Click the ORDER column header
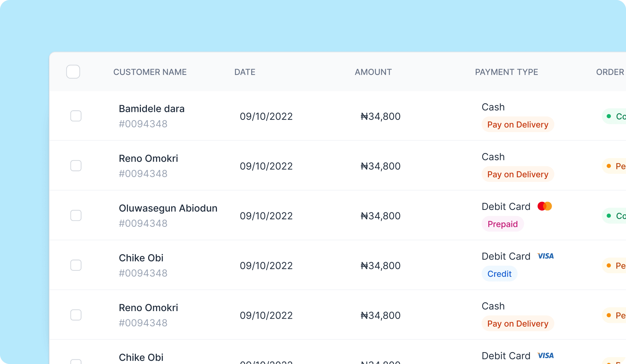This screenshot has height=364, width=626. coord(610,72)
